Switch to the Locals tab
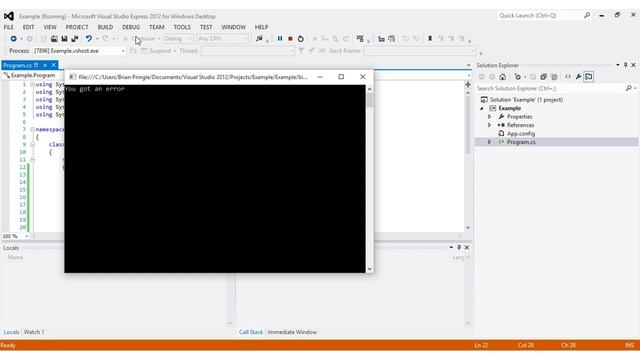640x360 pixels. tap(11, 332)
